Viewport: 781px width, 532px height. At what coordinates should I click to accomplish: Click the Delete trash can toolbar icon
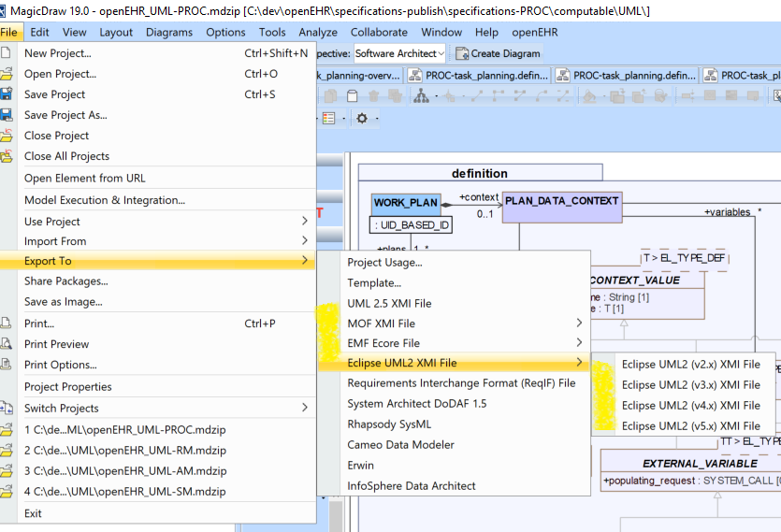pyautogui.click(x=373, y=95)
